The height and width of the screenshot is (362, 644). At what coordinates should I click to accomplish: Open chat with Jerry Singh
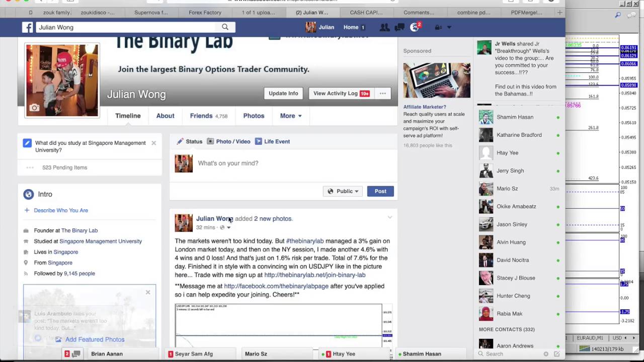point(519,170)
